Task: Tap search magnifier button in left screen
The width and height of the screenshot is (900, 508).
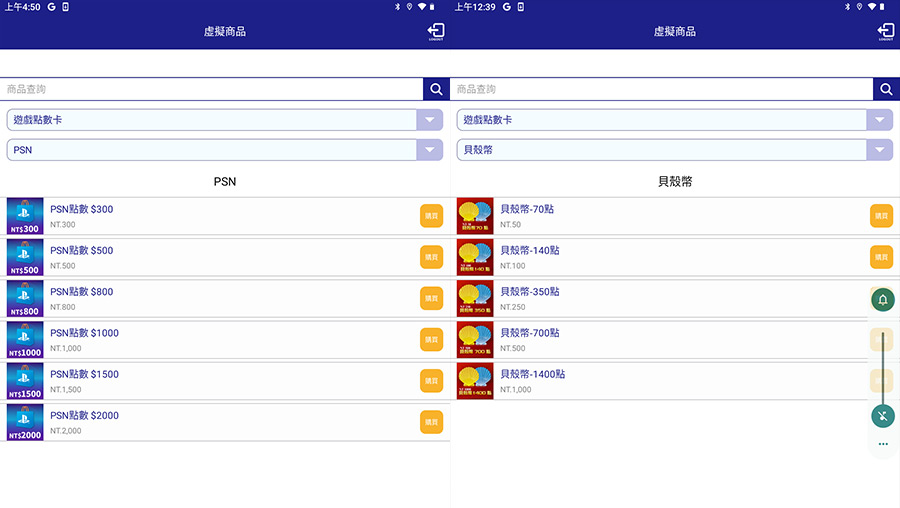Action: pos(436,89)
